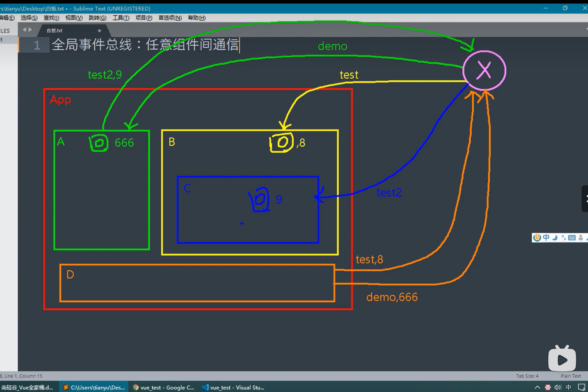The image size is (588, 392).
Task: Close the 白板.txt tab via unsaved dot
Action: click(99, 30)
